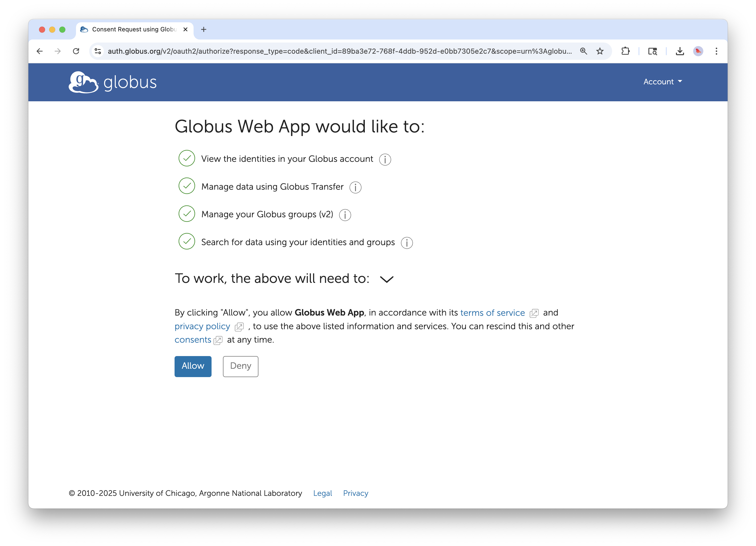The image size is (756, 546).
Task: Click info icon beside View the identities
Action: click(385, 160)
